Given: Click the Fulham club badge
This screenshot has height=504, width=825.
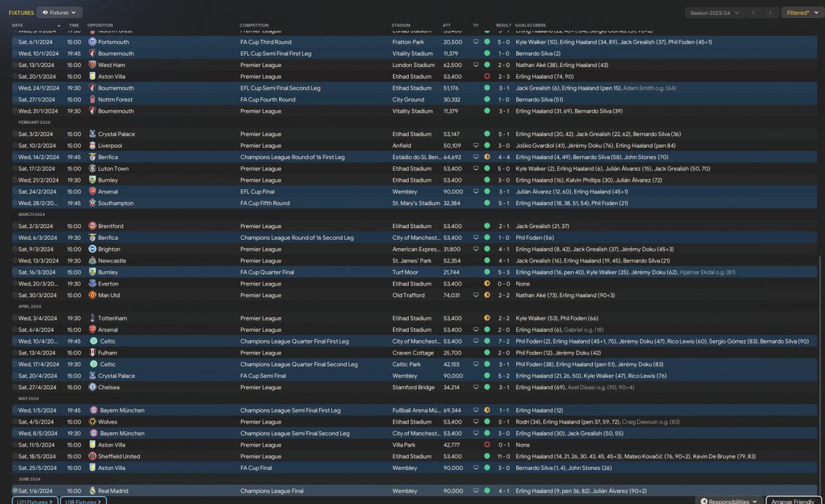Looking at the screenshot, I should tap(92, 353).
